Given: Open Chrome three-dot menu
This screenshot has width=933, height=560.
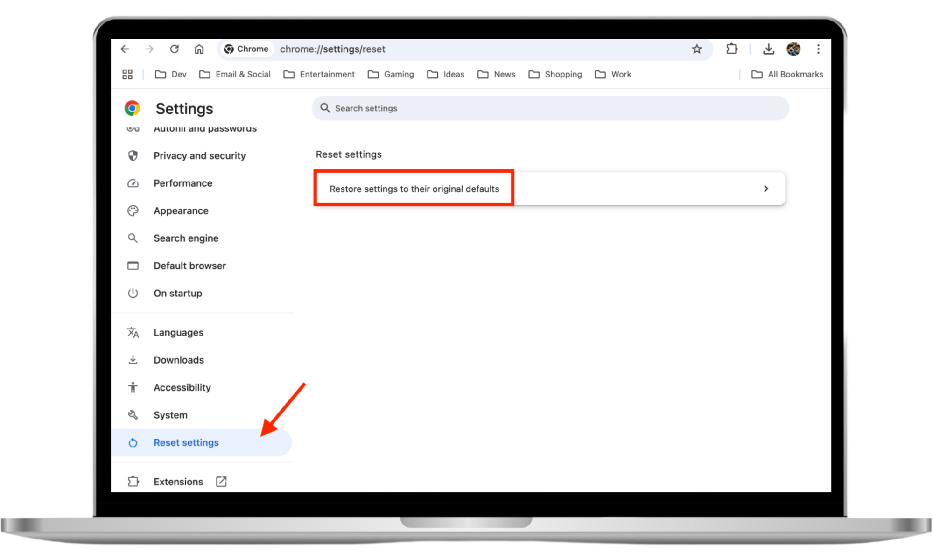Looking at the screenshot, I should [x=818, y=49].
